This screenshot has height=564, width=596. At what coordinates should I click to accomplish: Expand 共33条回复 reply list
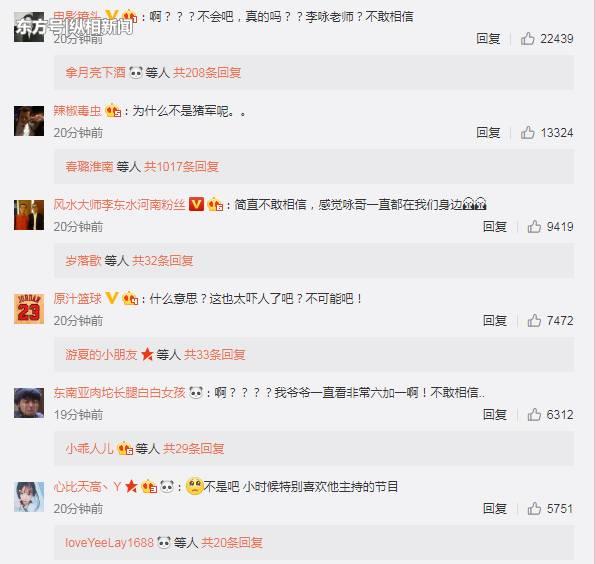pyautogui.click(x=214, y=355)
